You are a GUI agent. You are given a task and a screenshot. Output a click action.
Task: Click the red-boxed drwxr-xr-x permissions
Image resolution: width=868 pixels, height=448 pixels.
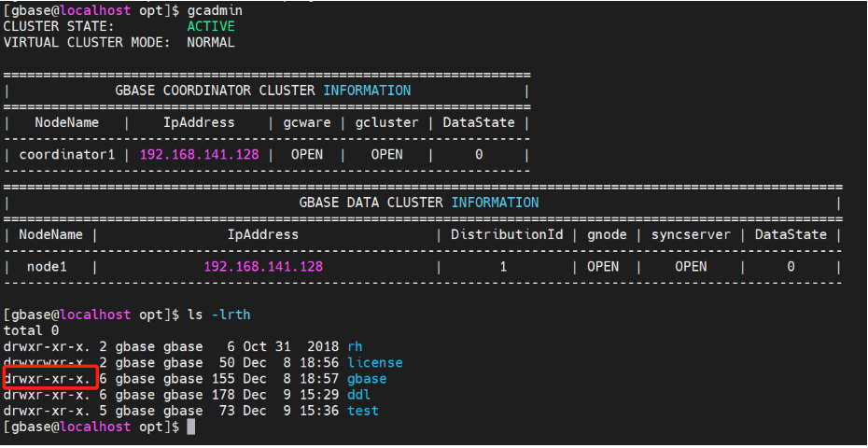49,379
